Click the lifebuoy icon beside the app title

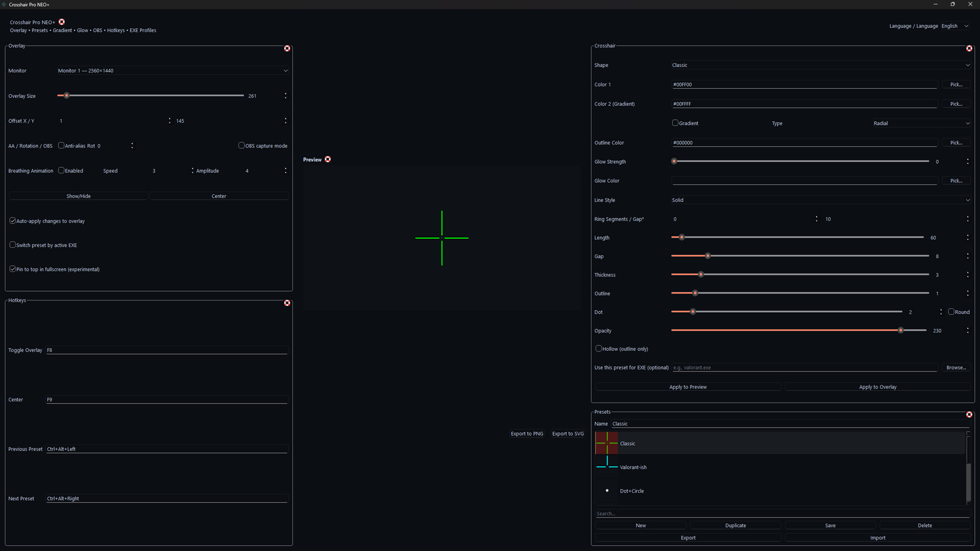(x=61, y=22)
